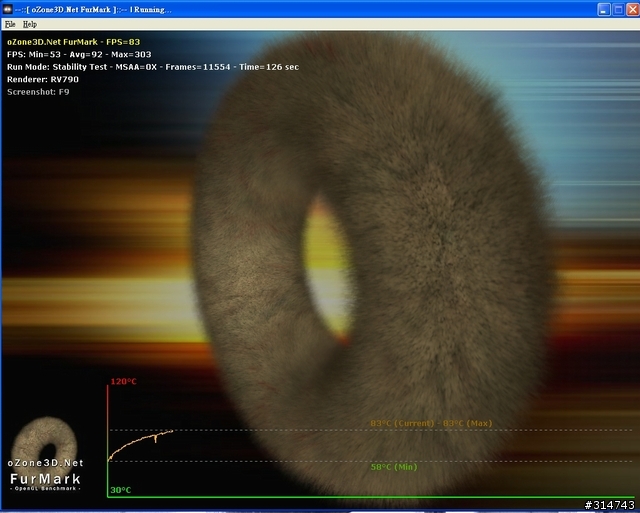
Task: Click the '#314743' number text
Action: pyautogui.click(x=609, y=505)
